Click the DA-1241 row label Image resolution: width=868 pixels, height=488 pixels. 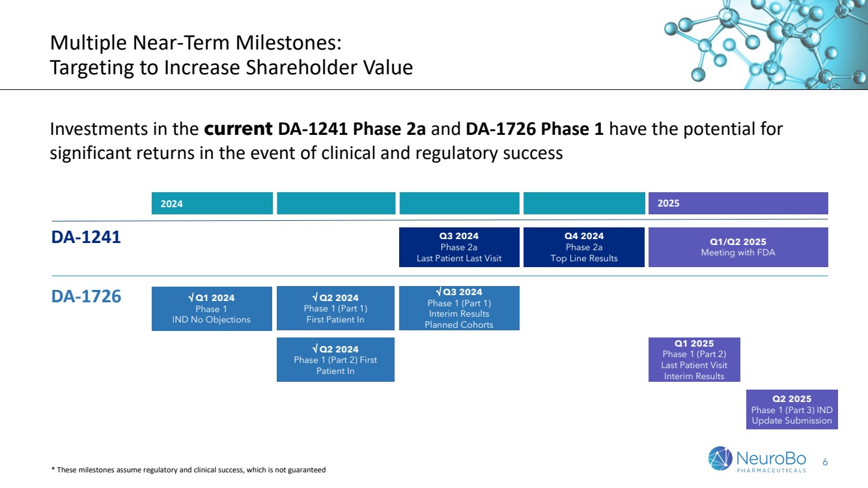86,237
